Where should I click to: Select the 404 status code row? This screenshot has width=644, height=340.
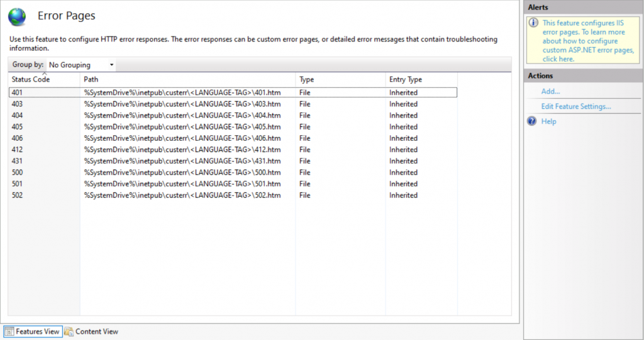(x=233, y=116)
